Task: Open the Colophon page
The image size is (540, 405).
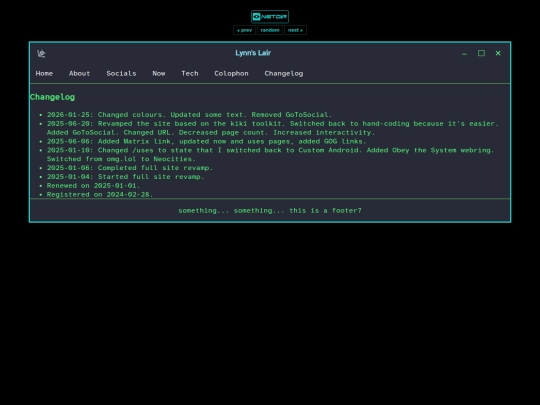Action: [x=231, y=74]
